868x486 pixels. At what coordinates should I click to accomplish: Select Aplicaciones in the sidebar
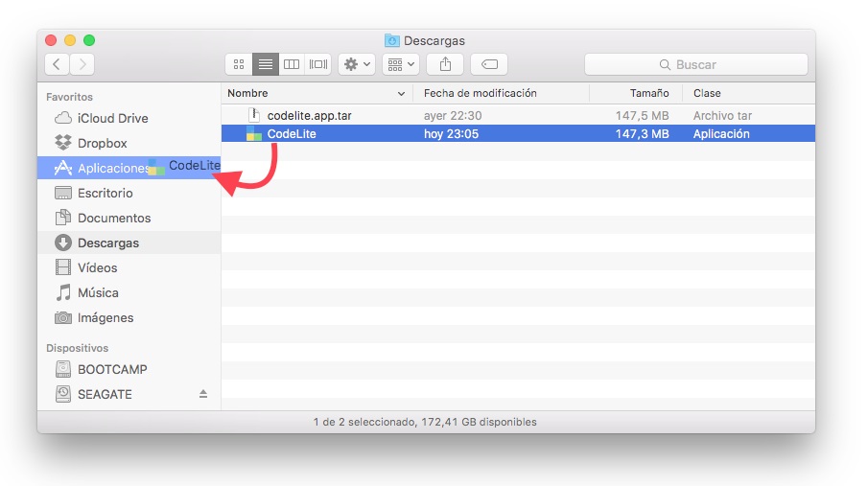(x=129, y=168)
